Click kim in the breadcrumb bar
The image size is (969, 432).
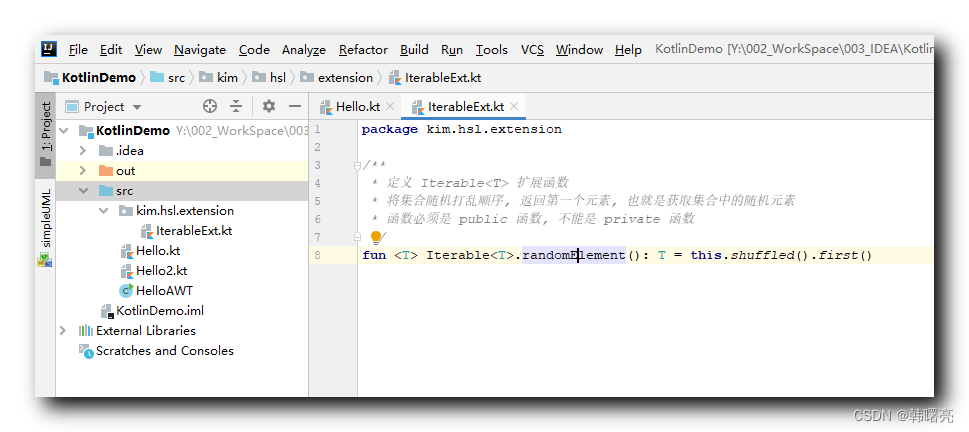(219, 78)
